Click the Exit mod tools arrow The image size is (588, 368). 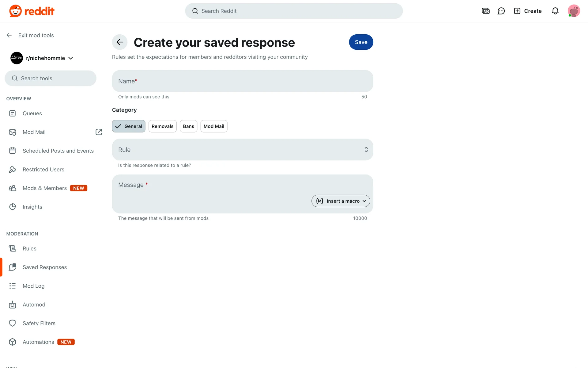9,35
